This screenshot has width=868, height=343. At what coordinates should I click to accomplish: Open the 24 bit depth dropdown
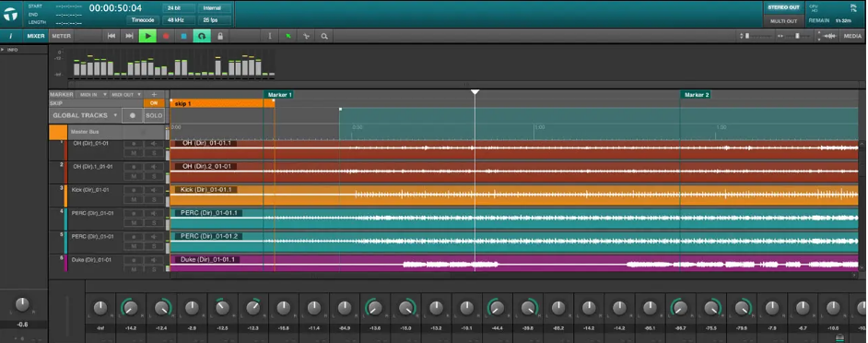pyautogui.click(x=179, y=8)
